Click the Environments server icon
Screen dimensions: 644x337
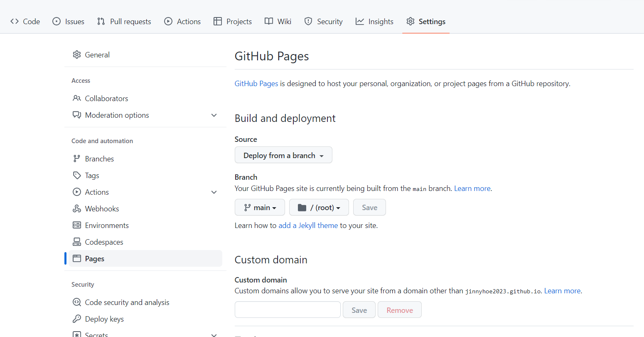point(77,225)
